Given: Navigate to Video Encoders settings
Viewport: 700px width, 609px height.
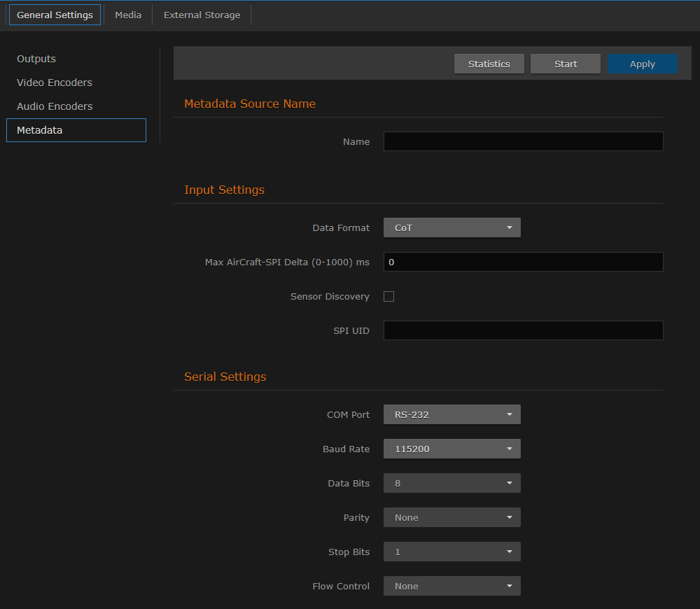Looking at the screenshot, I should tap(54, 83).
